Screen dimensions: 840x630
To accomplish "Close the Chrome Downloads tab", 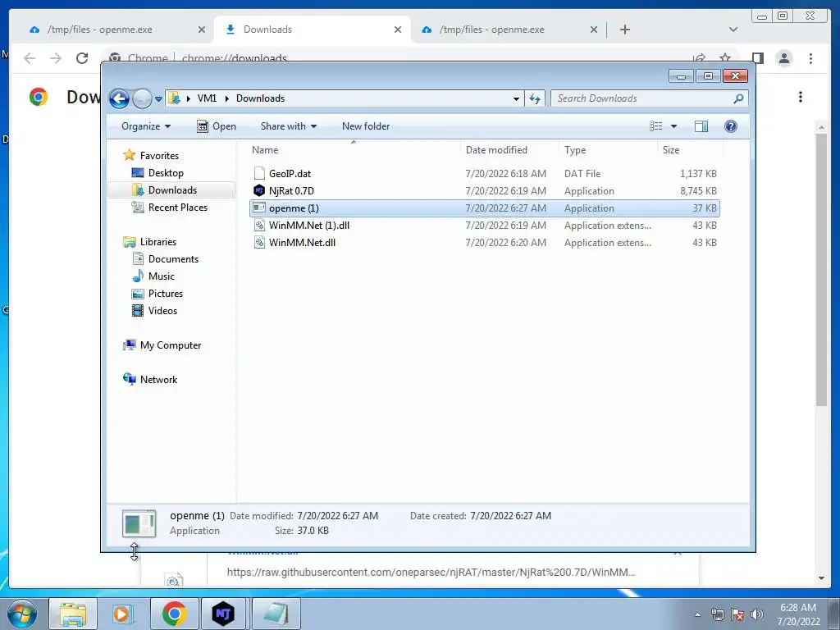I will pos(398,30).
